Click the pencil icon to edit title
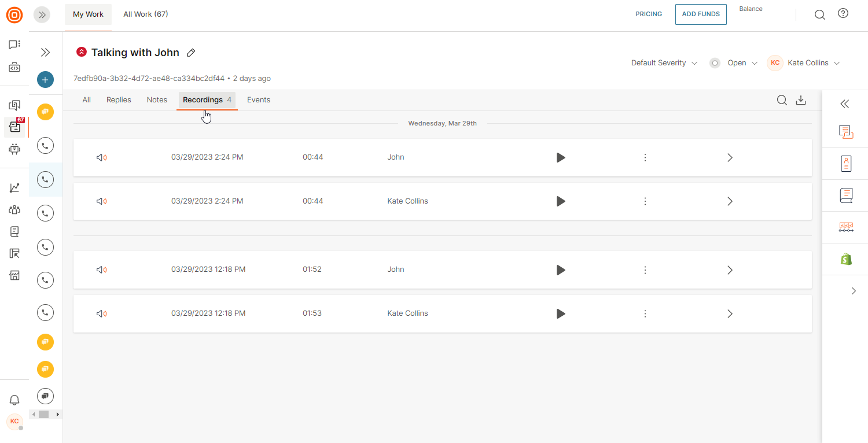Viewport: 868px width, 443px height. click(191, 53)
